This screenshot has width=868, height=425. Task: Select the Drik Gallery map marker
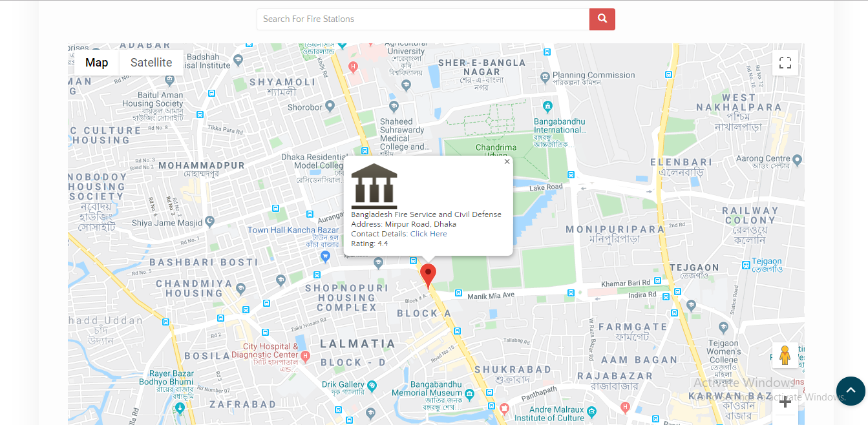point(372,386)
